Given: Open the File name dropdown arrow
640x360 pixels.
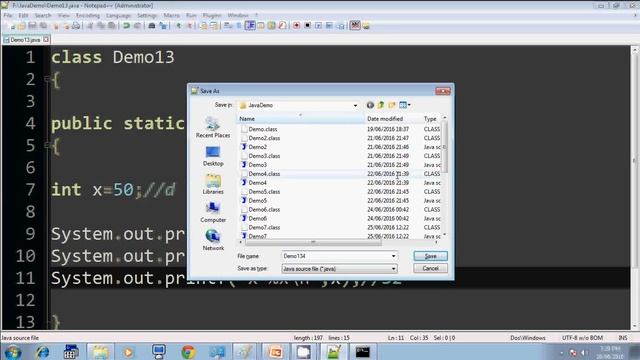Looking at the screenshot, I should [393, 256].
